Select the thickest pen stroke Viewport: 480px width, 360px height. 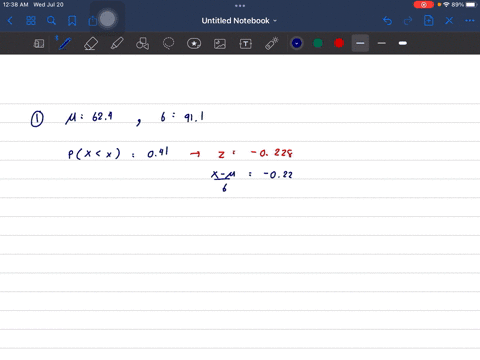pyautogui.click(x=403, y=43)
